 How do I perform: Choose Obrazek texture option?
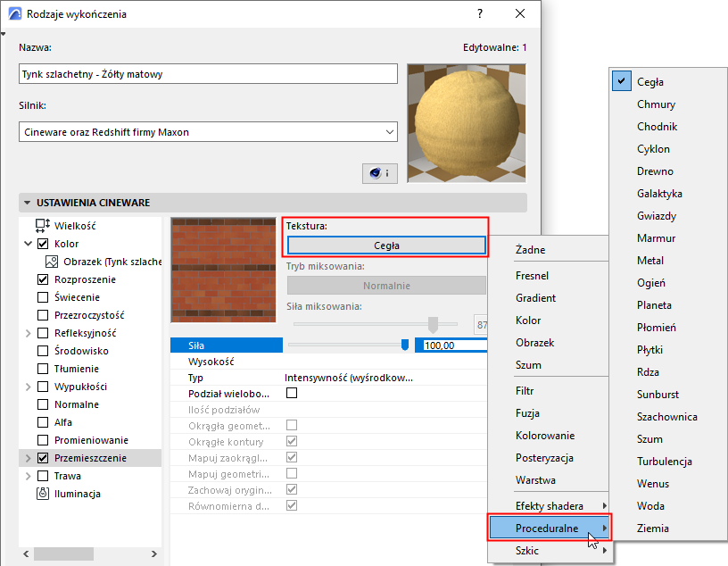point(535,343)
